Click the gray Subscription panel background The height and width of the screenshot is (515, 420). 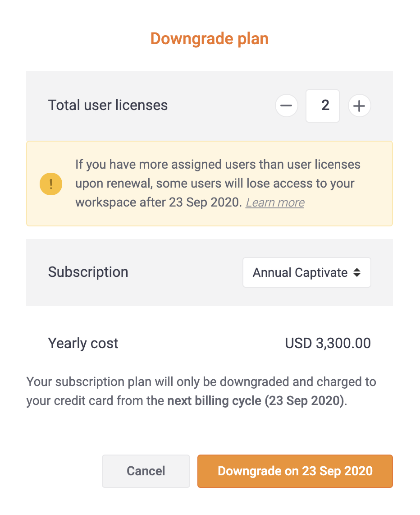tap(210, 272)
